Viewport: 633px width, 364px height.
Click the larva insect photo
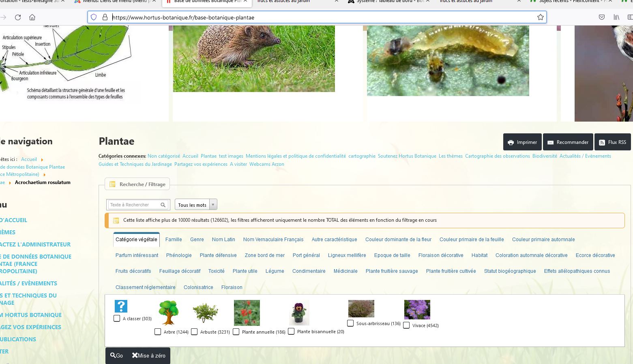tap(448, 60)
